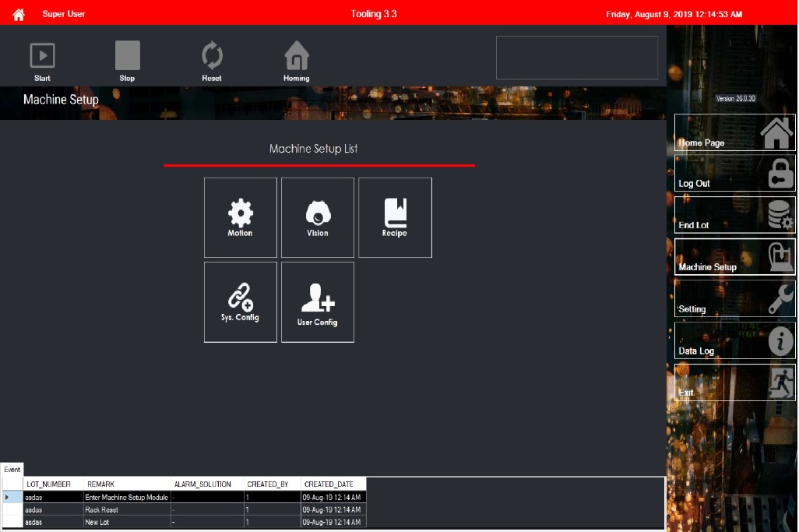Viewport: 799px width, 532px height.
Task: Click the info icon beside Data Log
Action: click(x=780, y=340)
